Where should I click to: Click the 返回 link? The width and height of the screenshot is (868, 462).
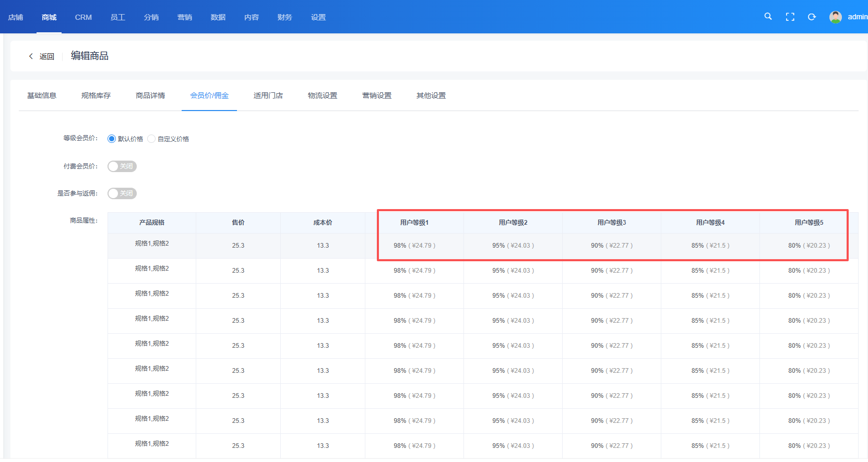[x=47, y=56]
